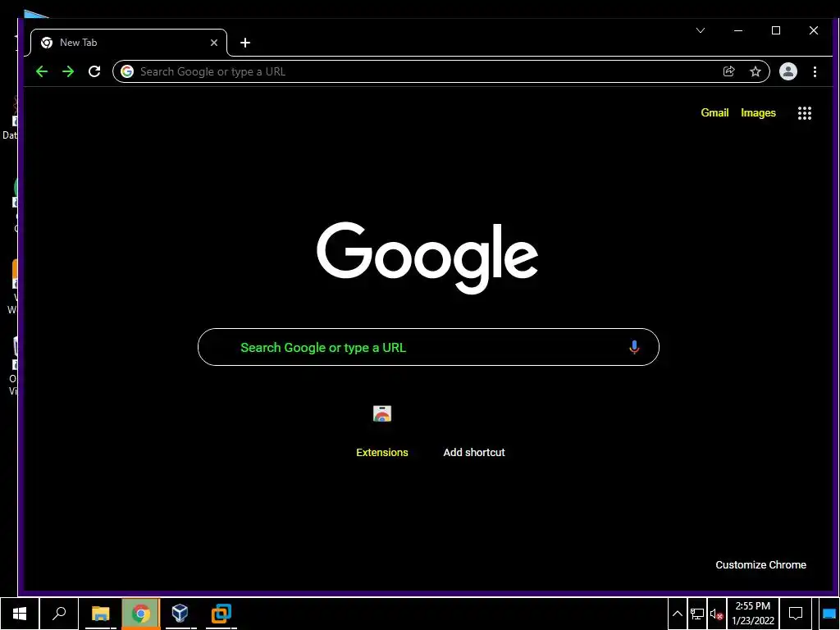Screen dimensions: 840x630
Task: Click the blue desktop tray icon
Action: [829, 614]
